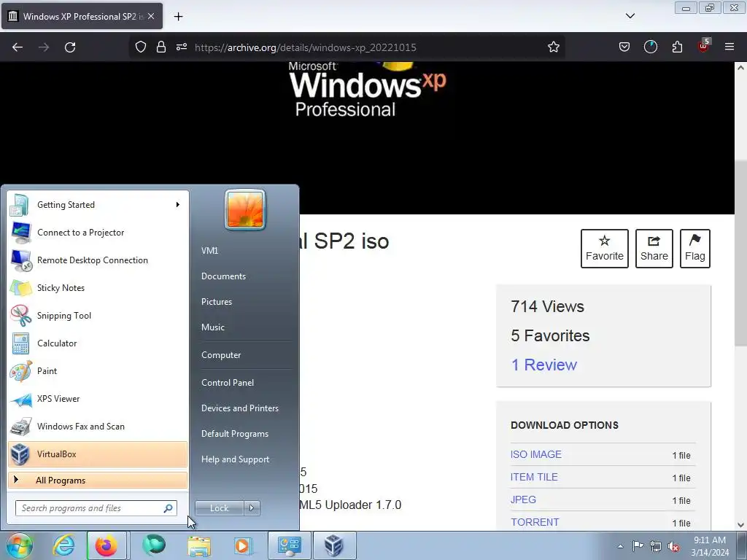Reload the archive.org page
Image resolution: width=747 pixels, height=560 pixels.
click(70, 47)
